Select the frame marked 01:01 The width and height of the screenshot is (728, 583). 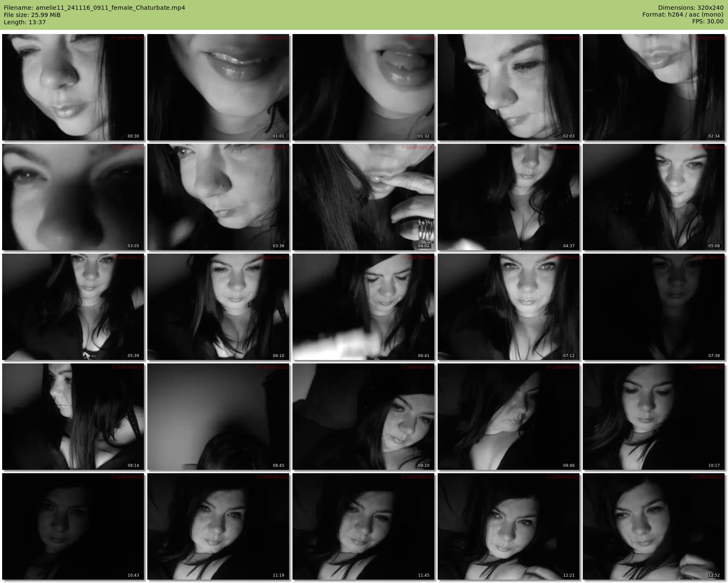click(218, 87)
